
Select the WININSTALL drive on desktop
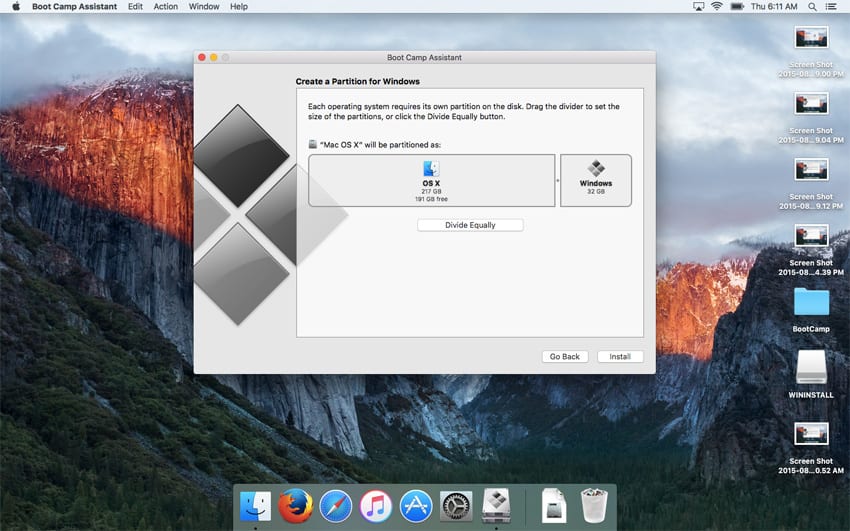click(811, 375)
